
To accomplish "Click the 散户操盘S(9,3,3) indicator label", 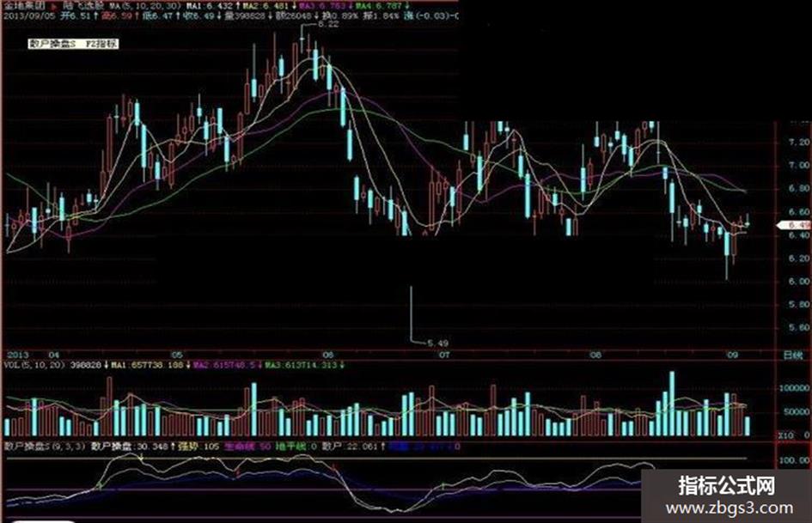I will click(44, 446).
